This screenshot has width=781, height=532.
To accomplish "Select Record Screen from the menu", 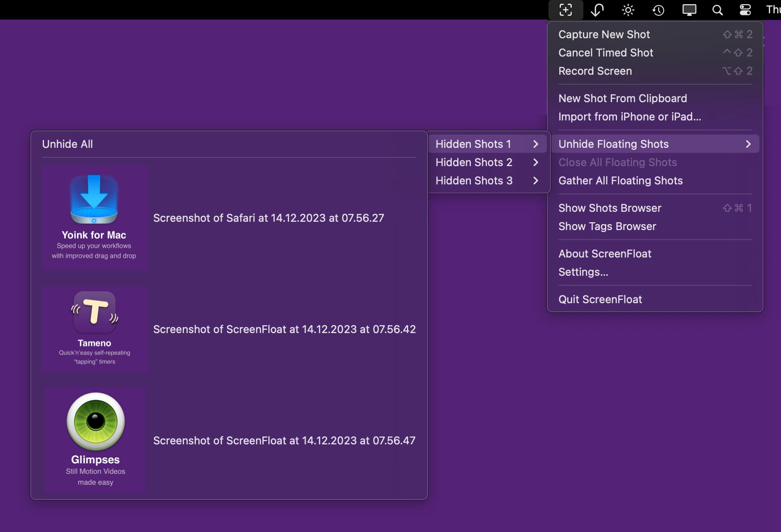I will click(x=595, y=71).
